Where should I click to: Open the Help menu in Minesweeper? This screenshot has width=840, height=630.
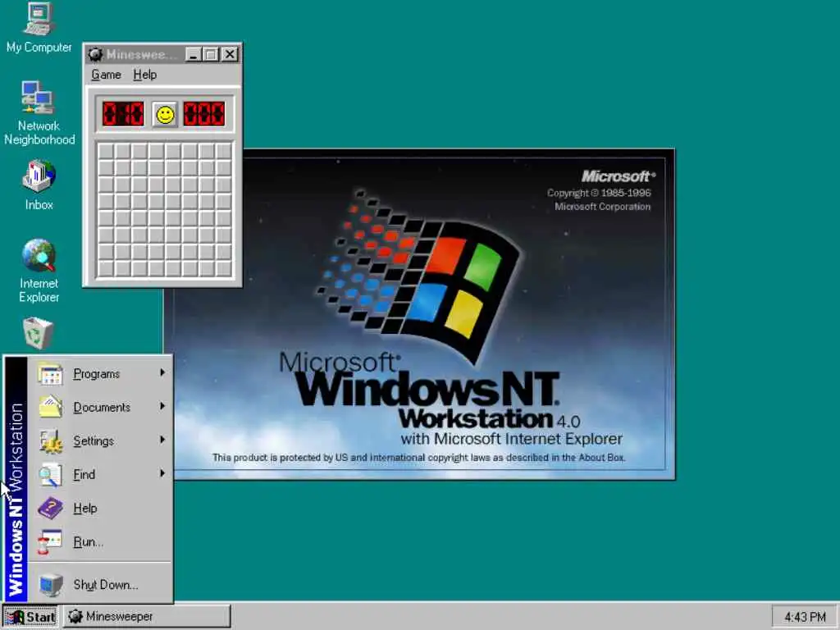pyautogui.click(x=144, y=75)
